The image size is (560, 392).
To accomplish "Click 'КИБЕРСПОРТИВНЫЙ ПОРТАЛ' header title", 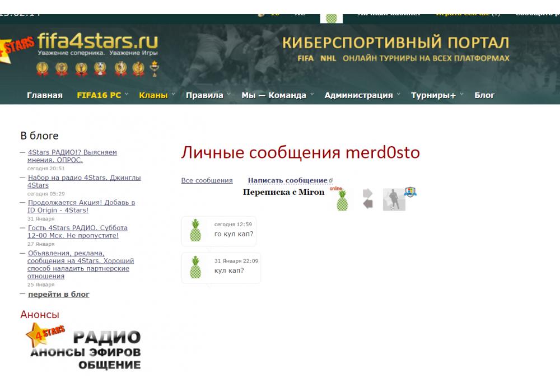I will coord(396,43).
